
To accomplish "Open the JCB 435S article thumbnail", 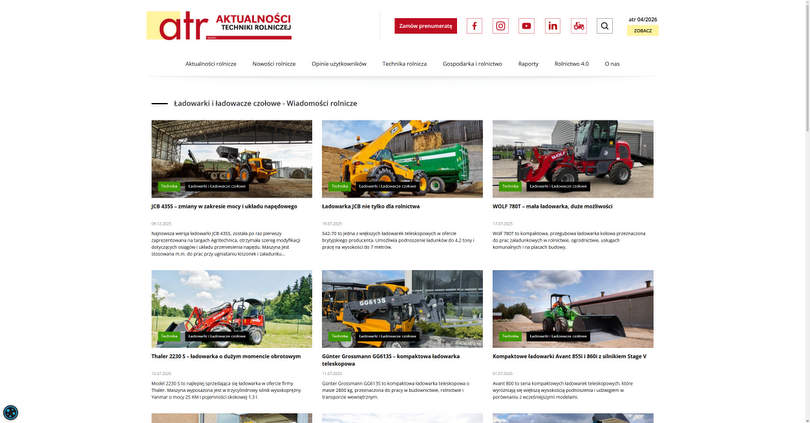I will pos(231,159).
